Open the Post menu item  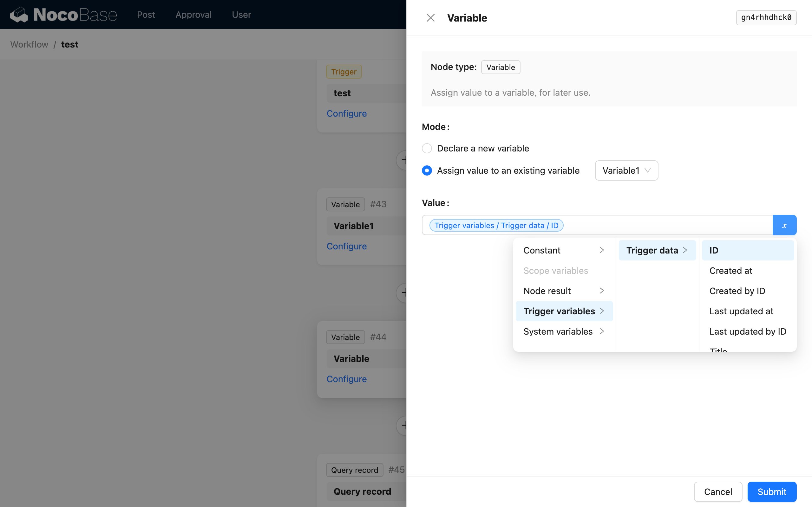point(146,15)
